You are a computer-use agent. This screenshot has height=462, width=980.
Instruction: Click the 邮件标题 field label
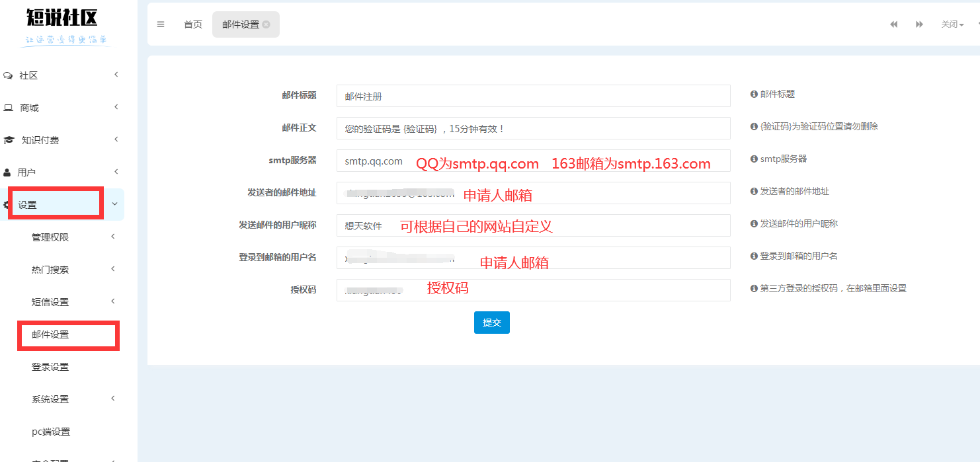[x=299, y=95]
